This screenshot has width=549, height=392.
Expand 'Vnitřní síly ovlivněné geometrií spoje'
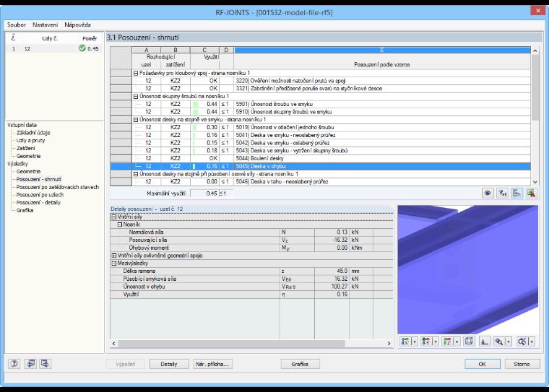click(114, 256)
